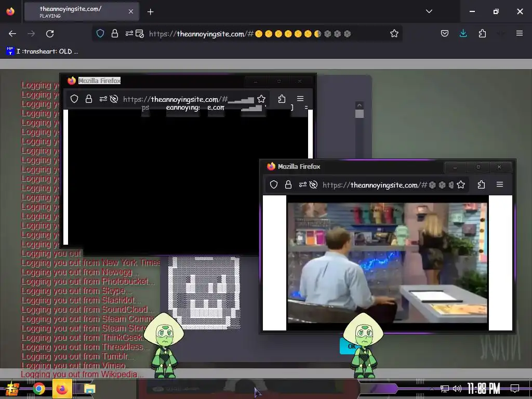Click the autoplay blocked icon in the main address bar

point(139,33)
